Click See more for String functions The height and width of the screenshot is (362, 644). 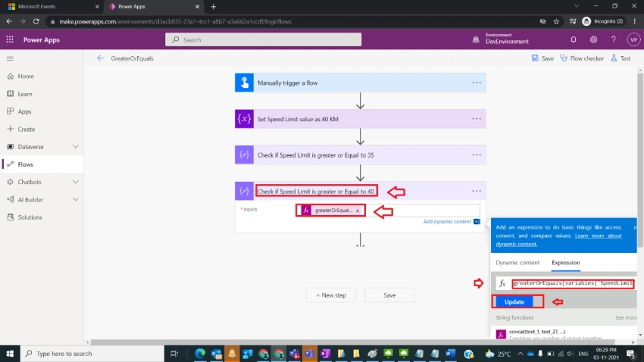[x=626, y=317]
